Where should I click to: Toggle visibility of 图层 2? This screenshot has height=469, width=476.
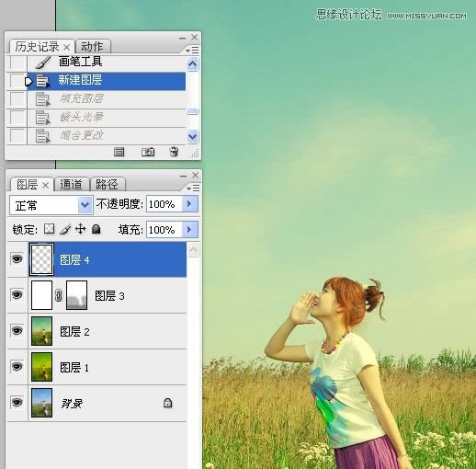[x=17, y=330]
